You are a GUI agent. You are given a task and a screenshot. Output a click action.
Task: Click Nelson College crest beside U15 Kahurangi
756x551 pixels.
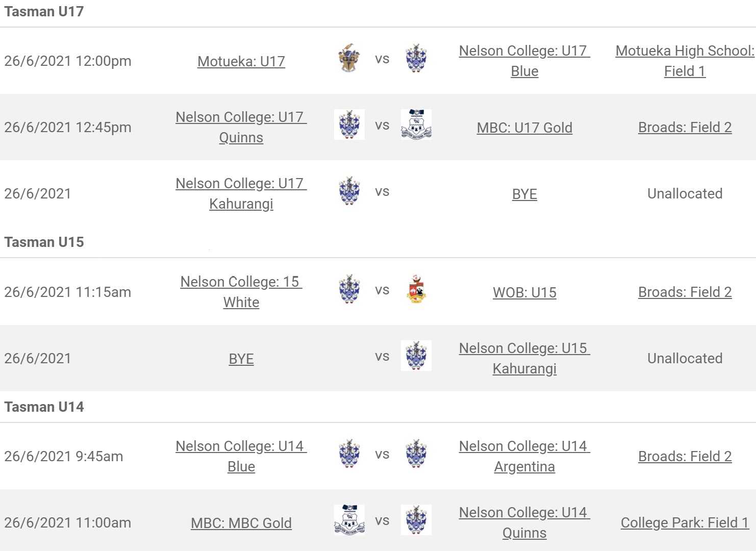coord(416,356)
